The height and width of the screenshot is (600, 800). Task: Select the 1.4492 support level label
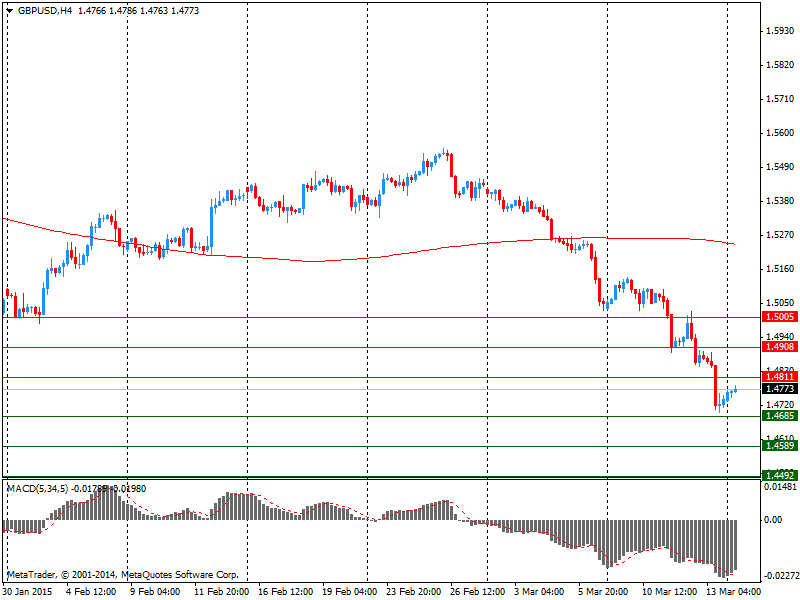coord(780,476)
